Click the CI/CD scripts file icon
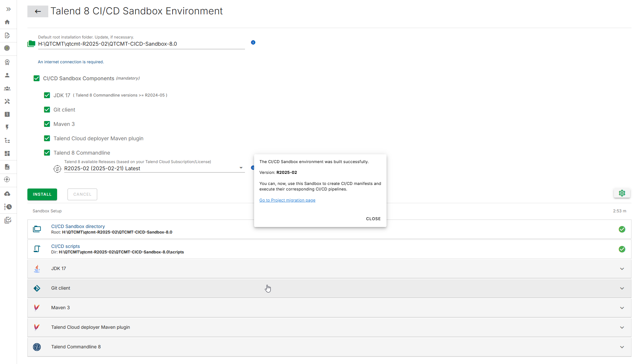 pos(37,249)
